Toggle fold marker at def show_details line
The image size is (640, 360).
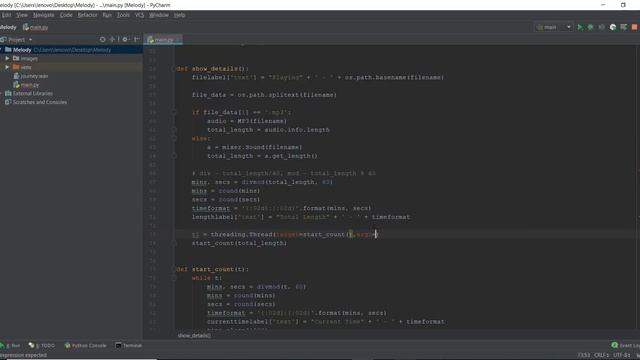coord(174,69)
